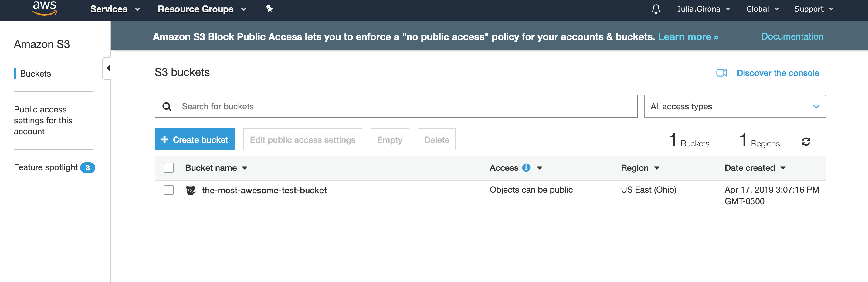
Task: Click the Amazon S3 sidebar title
Action: pyautogui.click(x=42, y=44)
